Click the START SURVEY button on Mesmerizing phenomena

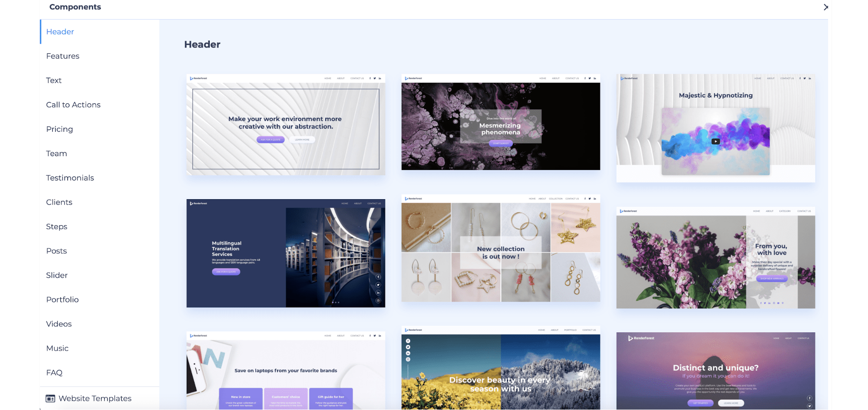pyautogui.click(x=500, y=143)
